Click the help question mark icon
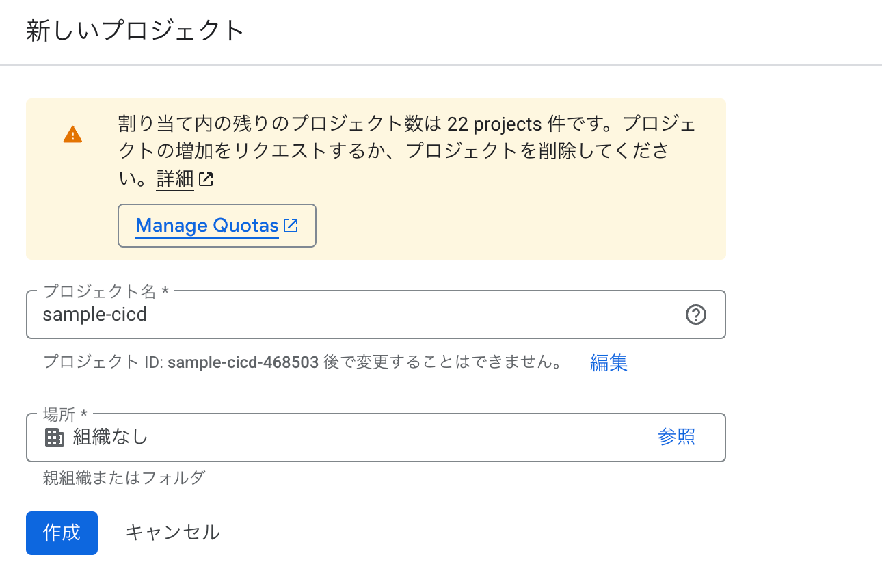 tap(695, 315)
